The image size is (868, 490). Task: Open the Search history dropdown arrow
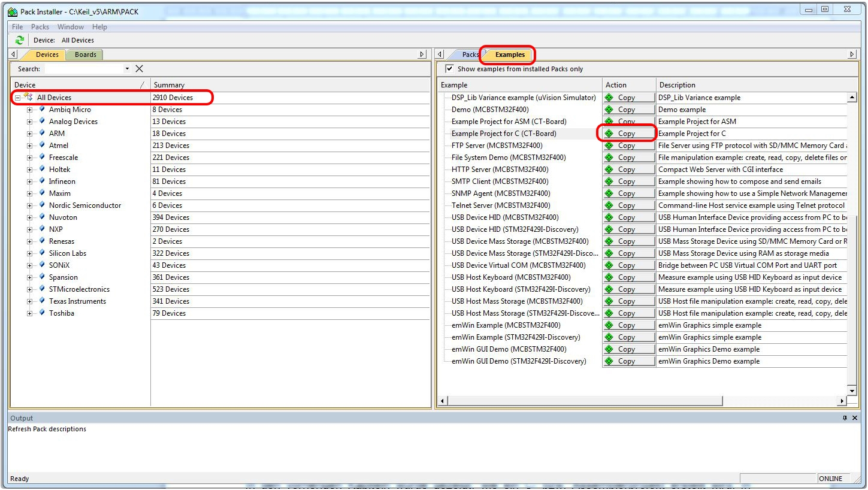[x=126, y=68]
